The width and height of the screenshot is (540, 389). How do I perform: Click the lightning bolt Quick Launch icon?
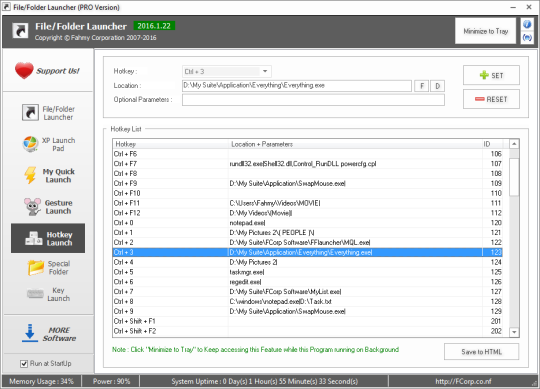[30, 175]
